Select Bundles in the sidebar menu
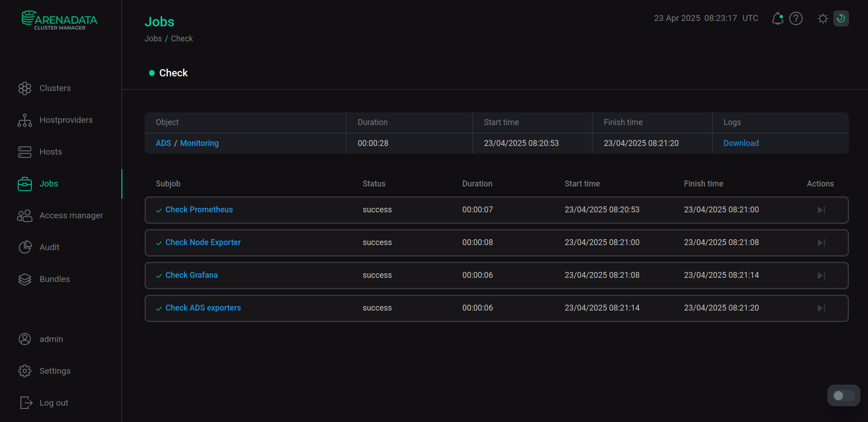This screenshot has height=422, width=868. (55, 279)
